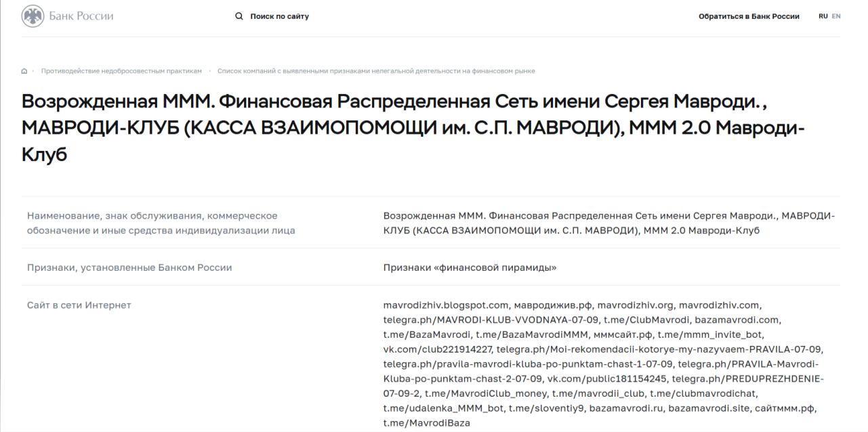Open the home icon in breadcrumbs
The height and width of the screenshot is (432, 868).
click(25, 71)
